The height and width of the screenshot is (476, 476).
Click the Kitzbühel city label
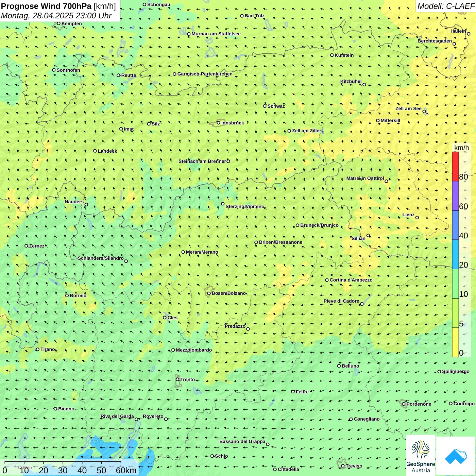click(351, 81)
